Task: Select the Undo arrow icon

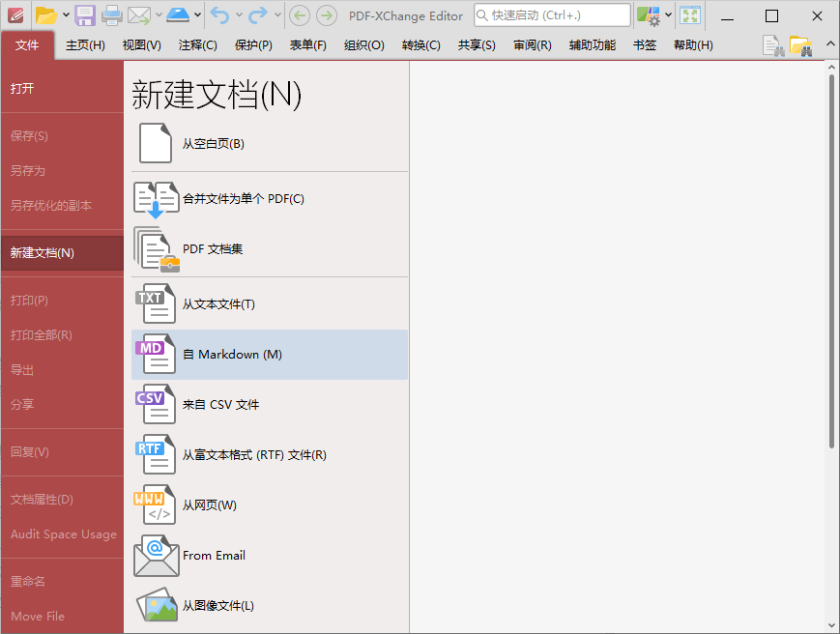Action: [220, 15]
